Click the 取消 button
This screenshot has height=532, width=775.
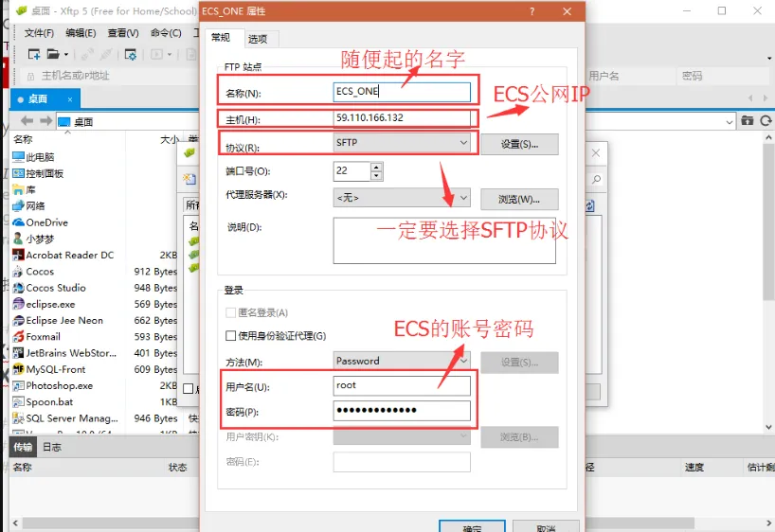tap(546, 526)
